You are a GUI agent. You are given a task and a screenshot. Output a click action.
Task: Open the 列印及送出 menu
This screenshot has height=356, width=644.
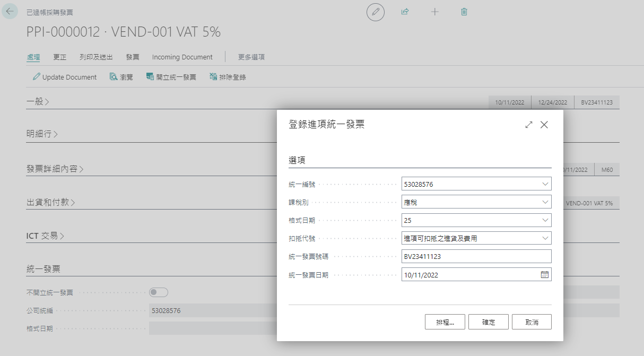click(96, 57)
